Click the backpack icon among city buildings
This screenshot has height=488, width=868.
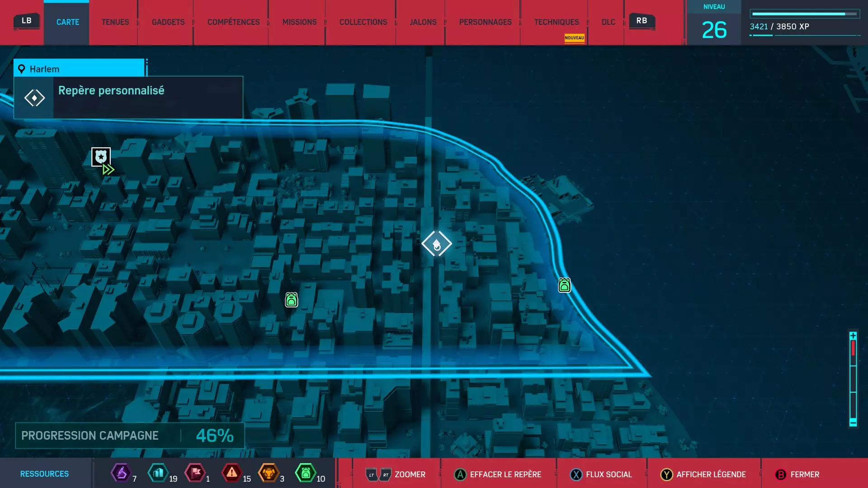coord(292,300)
